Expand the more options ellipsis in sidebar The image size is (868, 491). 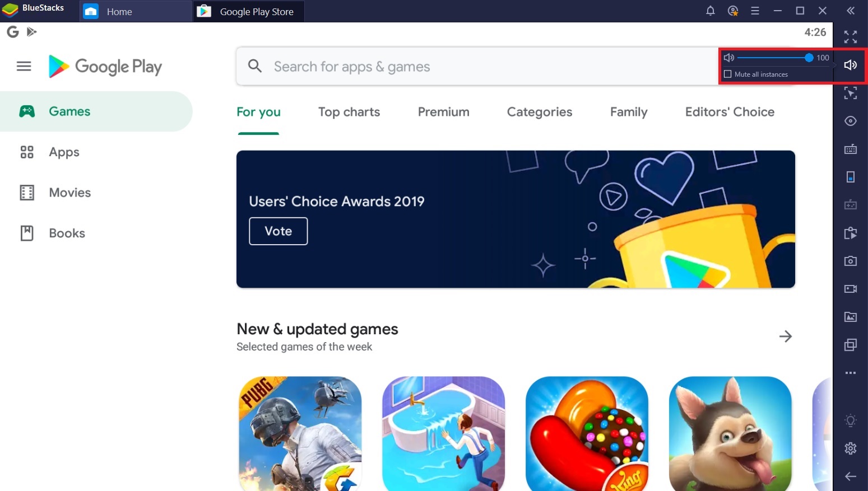(x=850, y=373)
